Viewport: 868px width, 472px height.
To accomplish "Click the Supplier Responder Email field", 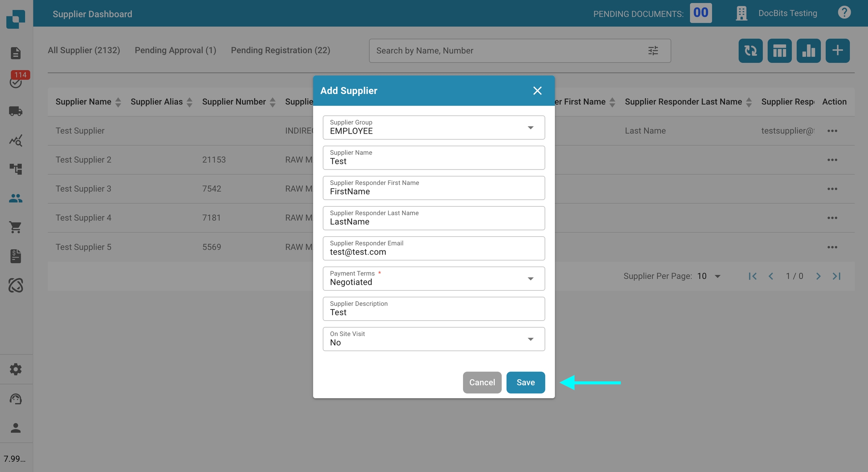I will pyautogui.click(x=433, y=249).
